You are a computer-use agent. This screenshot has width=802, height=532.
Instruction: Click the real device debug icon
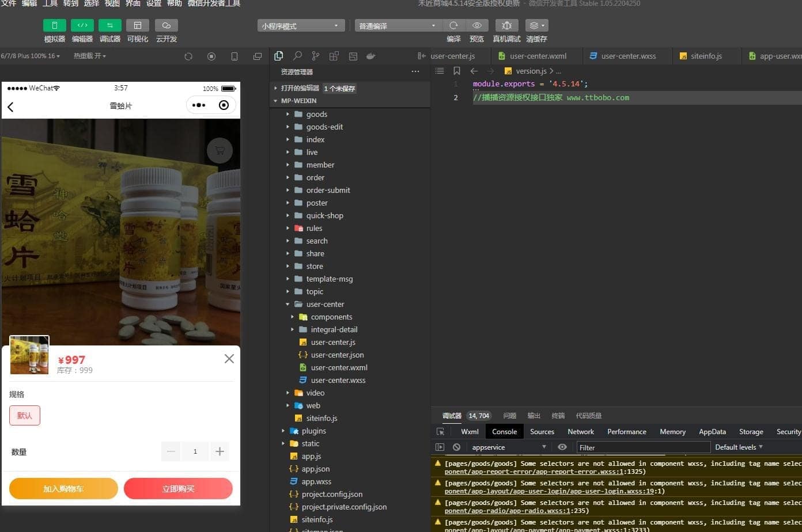[507, 25]
